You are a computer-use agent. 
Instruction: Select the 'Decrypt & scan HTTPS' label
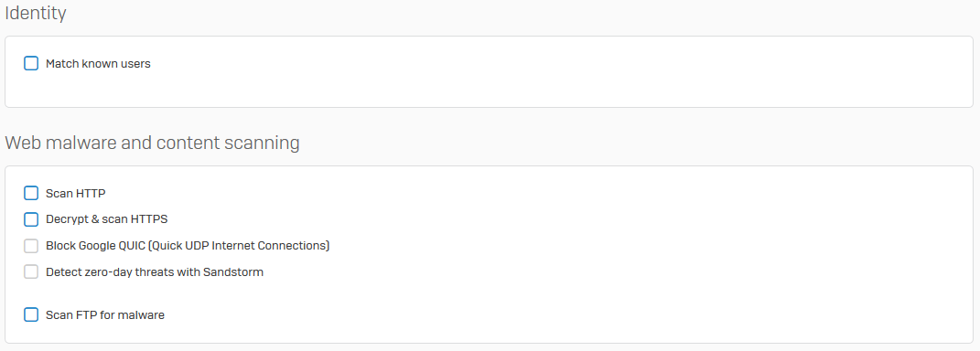point(107,219)
